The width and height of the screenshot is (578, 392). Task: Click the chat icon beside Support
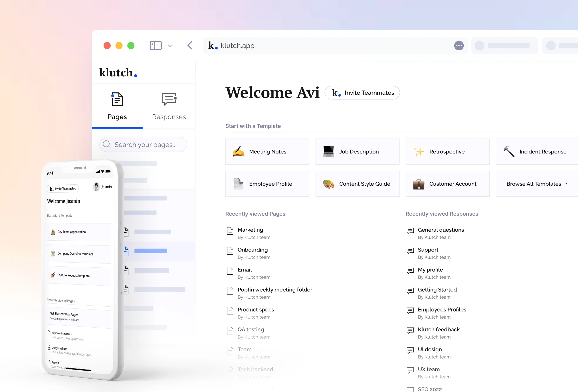[410, 251]
